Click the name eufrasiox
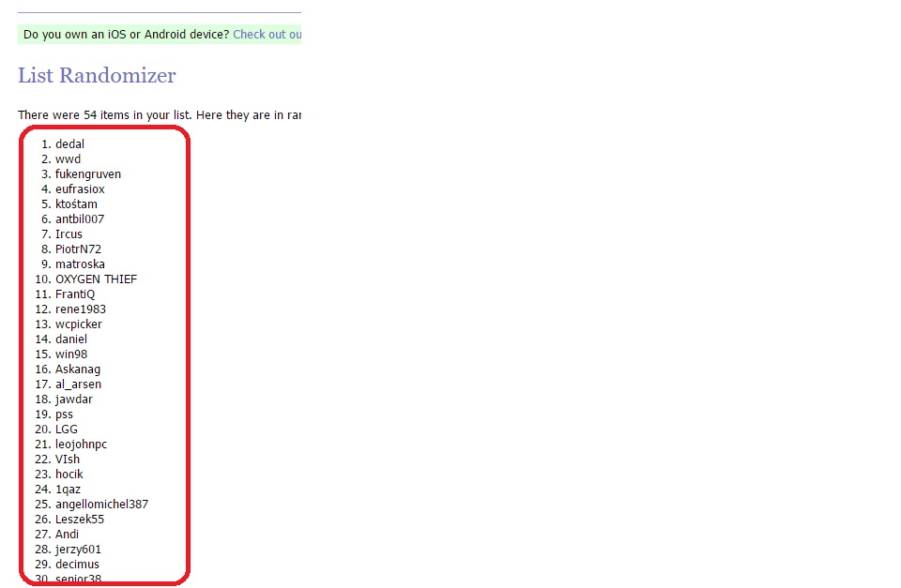The width and height of the screenshot is (901, 588). tap(80, 188)
